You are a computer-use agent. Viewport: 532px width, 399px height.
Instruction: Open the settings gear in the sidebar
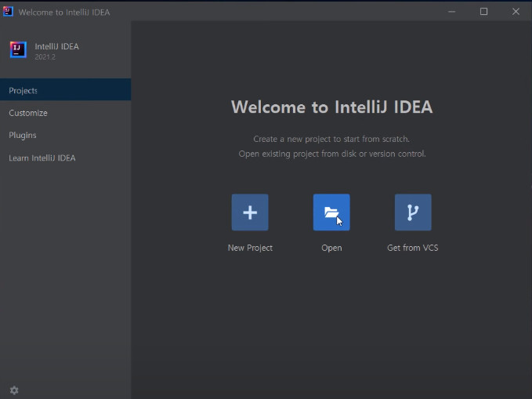click(14, 390)
